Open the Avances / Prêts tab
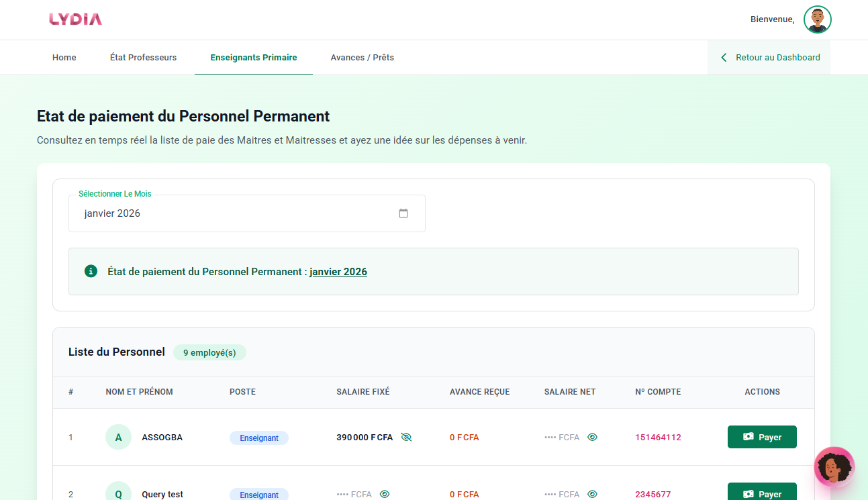868x500 pixels. (x=362, y=58)
